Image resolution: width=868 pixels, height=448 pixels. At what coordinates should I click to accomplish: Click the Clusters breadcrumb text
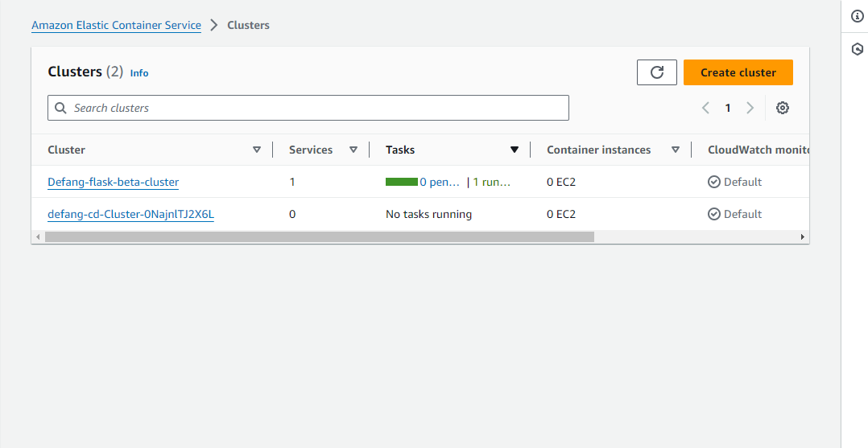tap(249, 26)
